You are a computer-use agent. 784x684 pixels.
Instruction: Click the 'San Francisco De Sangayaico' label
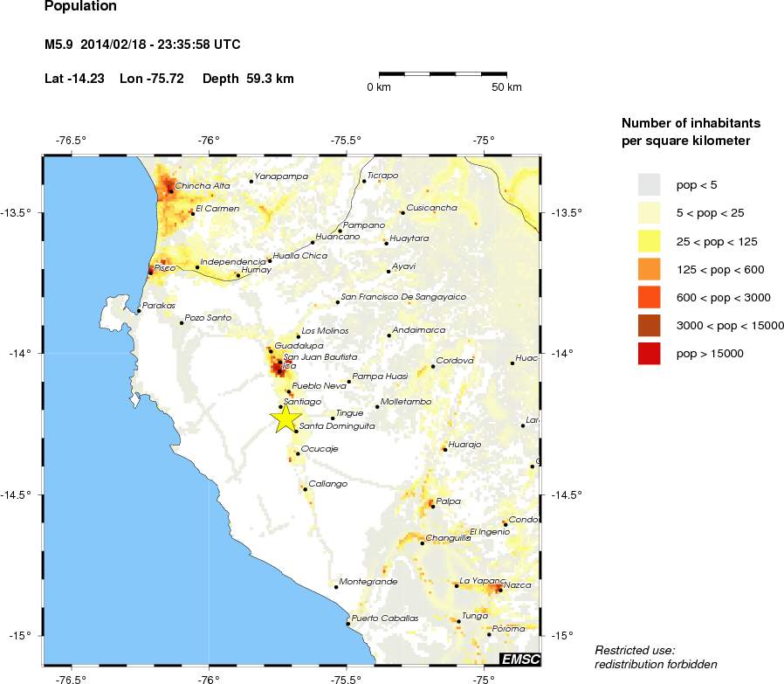coord(403,298)
